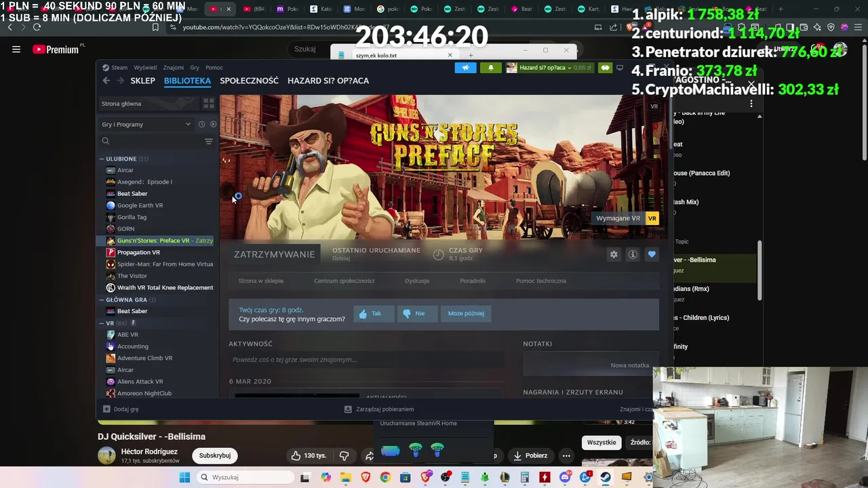This screenshot has width=868, height=488.
Task: Open Steam from the taskbar
Action: point(605,477)
